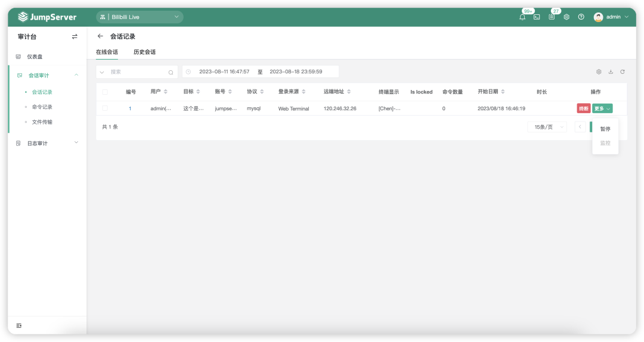
Task: Click the Web Terminal cell
Action: [x=293, y=108]
